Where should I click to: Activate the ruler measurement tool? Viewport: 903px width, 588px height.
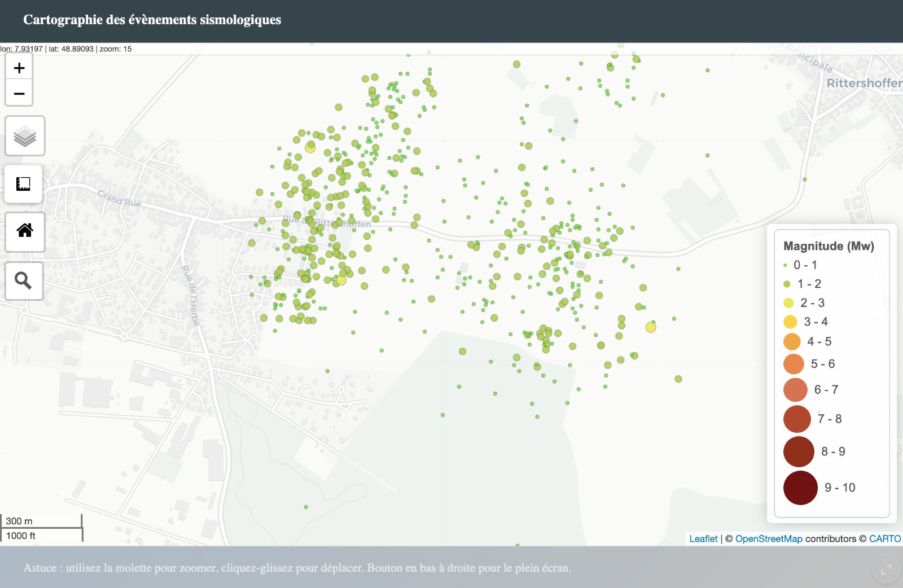tap(24, 184)
